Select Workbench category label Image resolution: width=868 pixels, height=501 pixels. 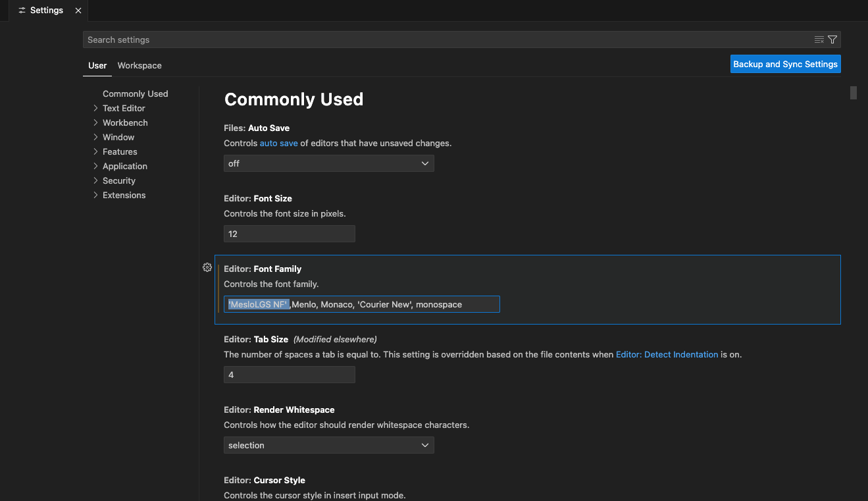(125, 122)
